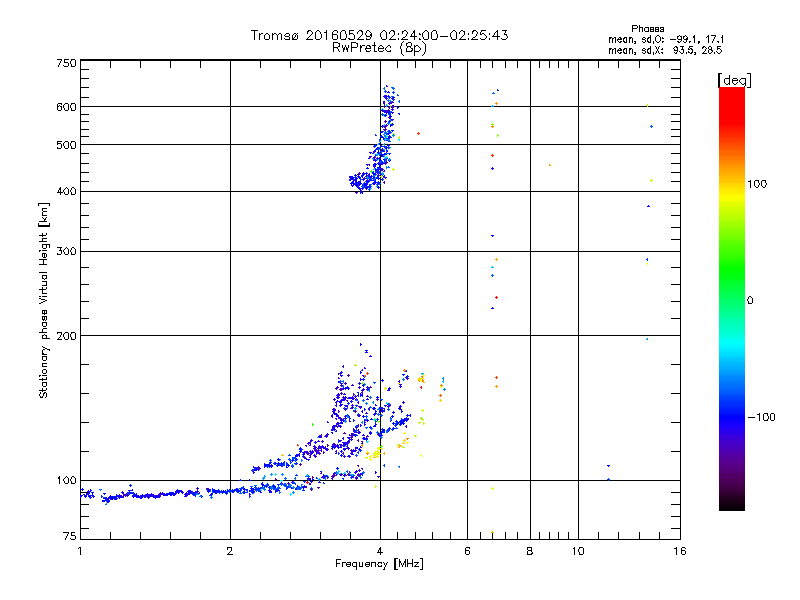Click the plot title 'Tromsø 20160529 02:24:00-02:25:43'
800x600 pixels.
379,35
